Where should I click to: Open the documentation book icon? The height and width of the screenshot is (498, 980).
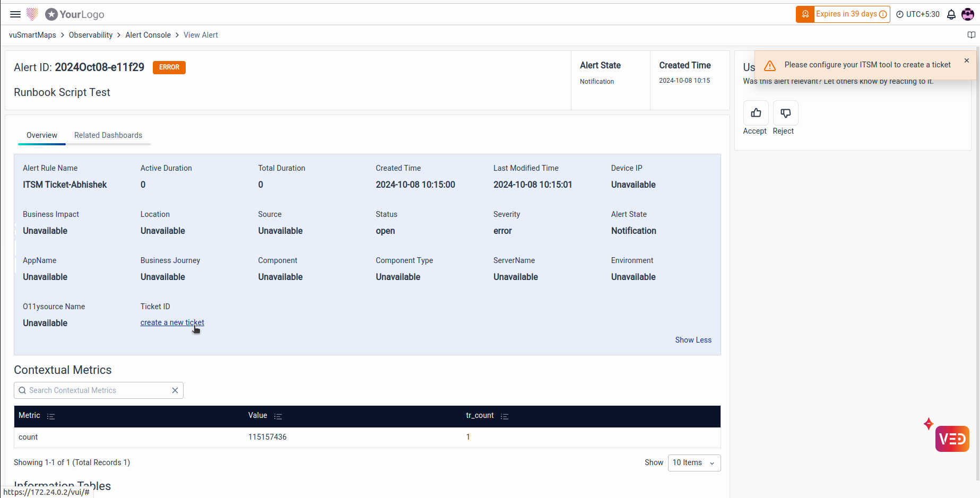[x=971, y=35]
